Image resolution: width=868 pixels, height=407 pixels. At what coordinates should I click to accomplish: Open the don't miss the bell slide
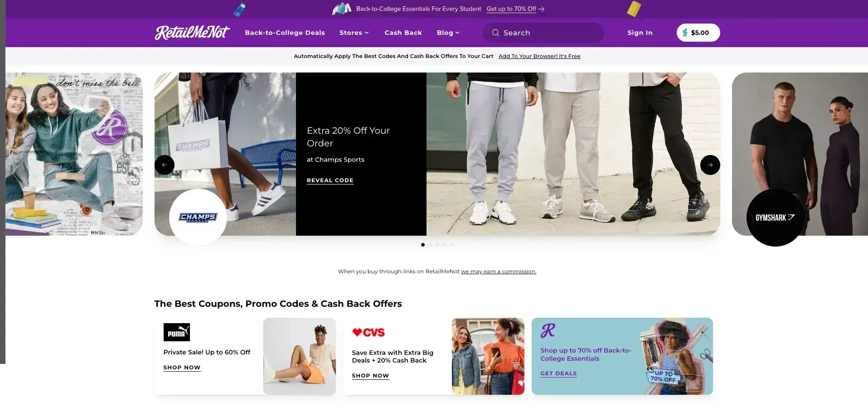tap(74, 154)
